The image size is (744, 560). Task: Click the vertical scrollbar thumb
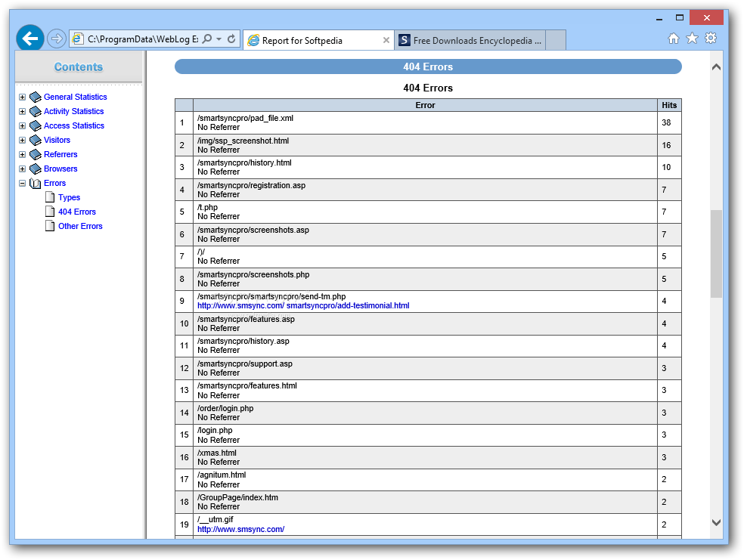click(x=716, y=254)
